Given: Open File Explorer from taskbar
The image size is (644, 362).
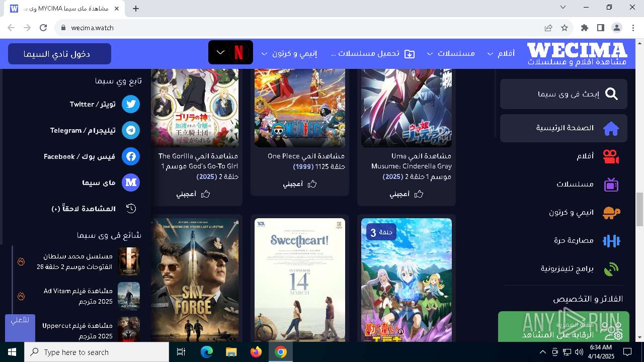Looking at the screenshot, I should [231, 352].
